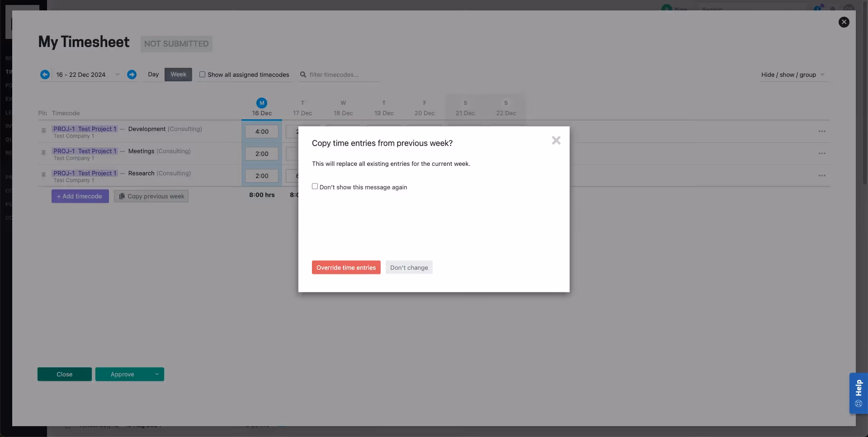Open the Approve button dropdown arrow
Image resolution: width=868 pixels, height=437 pixels.
click(156, 374)
